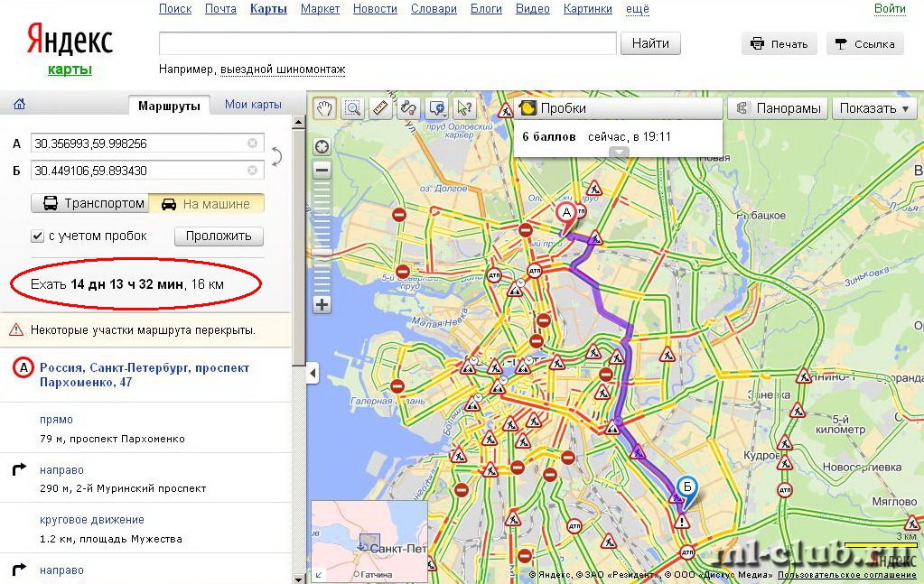Toggle the Пробки traffic layer button

[619, 108]
